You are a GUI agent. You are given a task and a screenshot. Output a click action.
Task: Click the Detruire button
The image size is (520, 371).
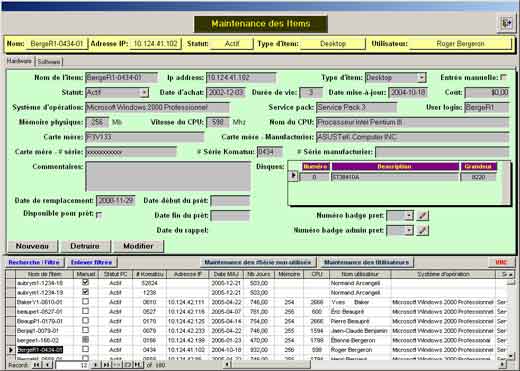(x=85, y=246)
